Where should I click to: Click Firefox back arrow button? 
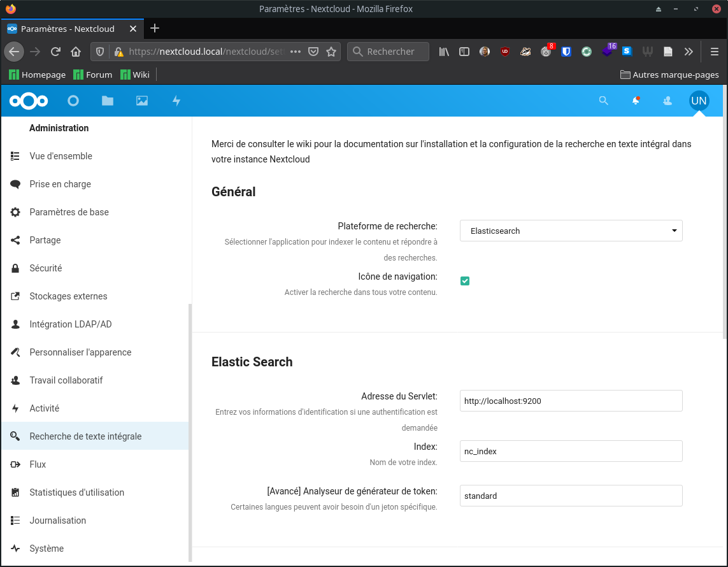tap(14, 52)
